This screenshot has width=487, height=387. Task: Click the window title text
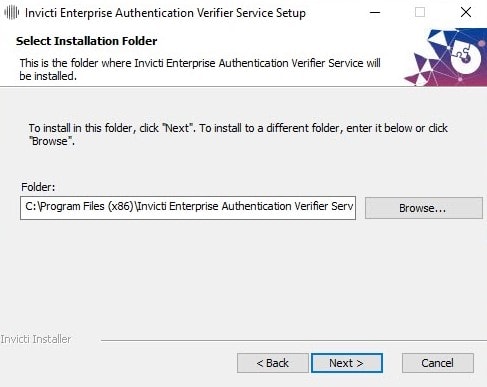point(165,13)
